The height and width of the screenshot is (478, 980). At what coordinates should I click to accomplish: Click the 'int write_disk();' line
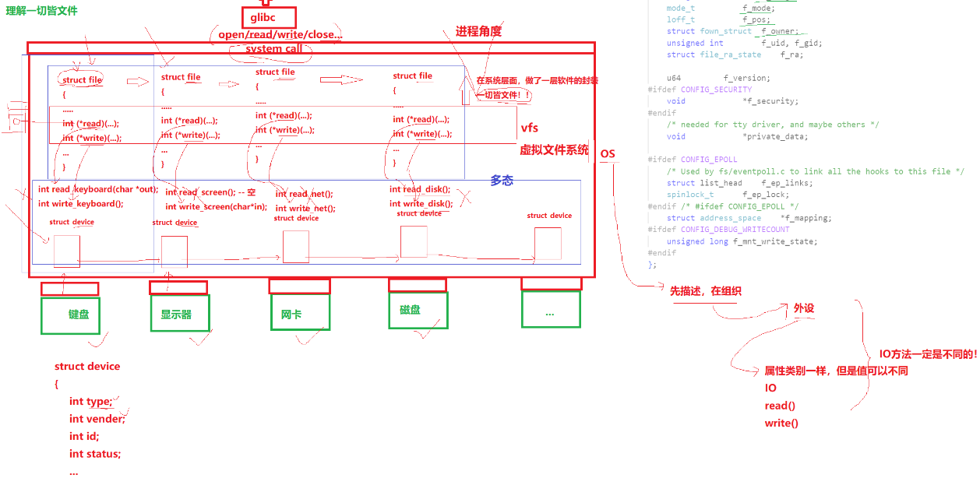point(421,204)
